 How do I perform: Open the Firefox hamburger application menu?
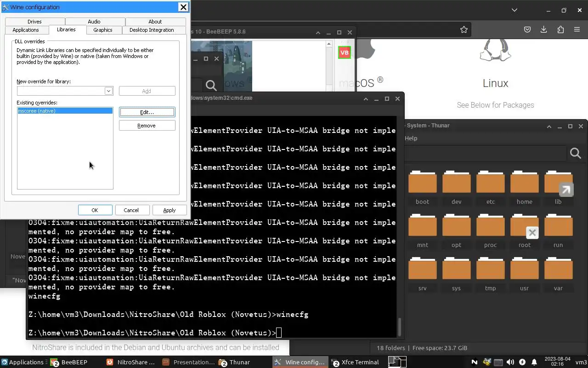(x=577, y=29)
